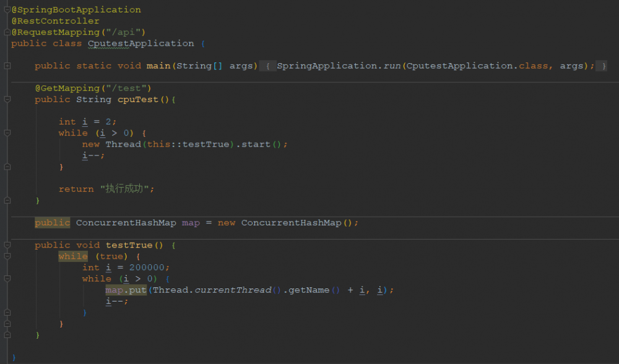Click the purple map field name declaration
This screenshot has height=364, width=619.
(x=191, y=223)
